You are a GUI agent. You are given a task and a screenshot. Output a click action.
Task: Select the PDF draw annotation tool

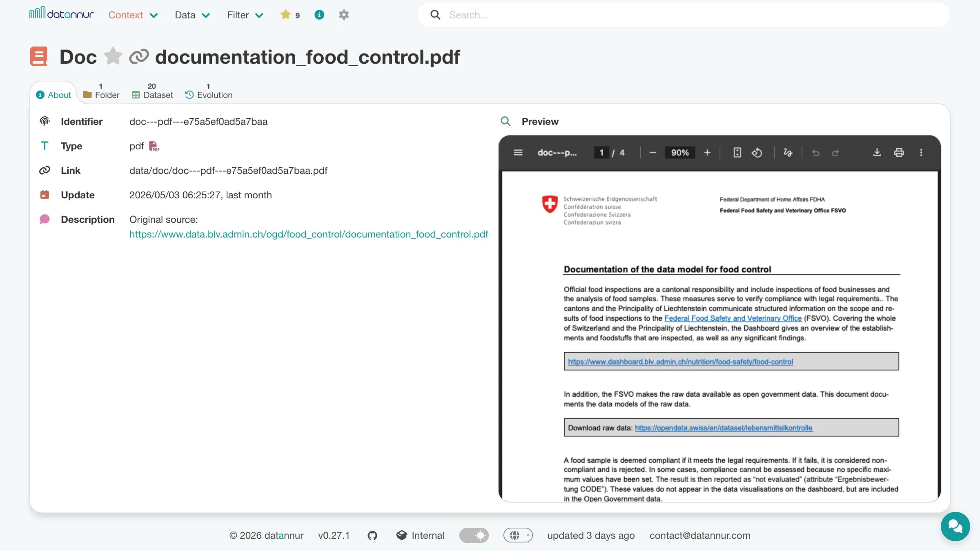[x=788, y=153]
